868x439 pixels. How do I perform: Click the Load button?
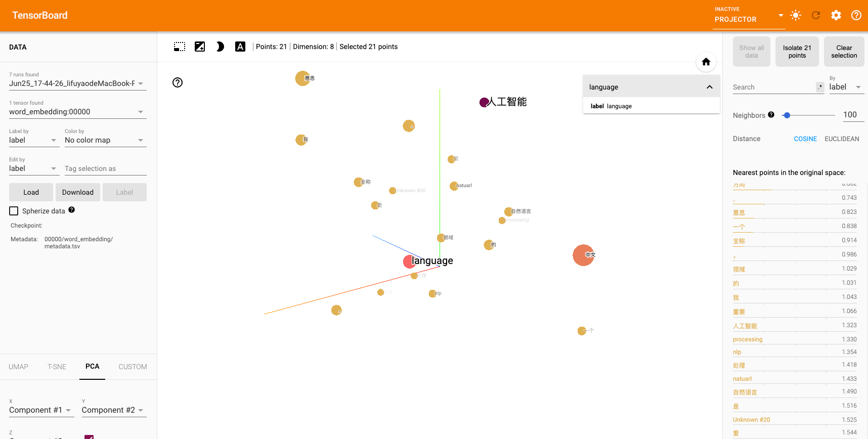click(x=31, y=192)
